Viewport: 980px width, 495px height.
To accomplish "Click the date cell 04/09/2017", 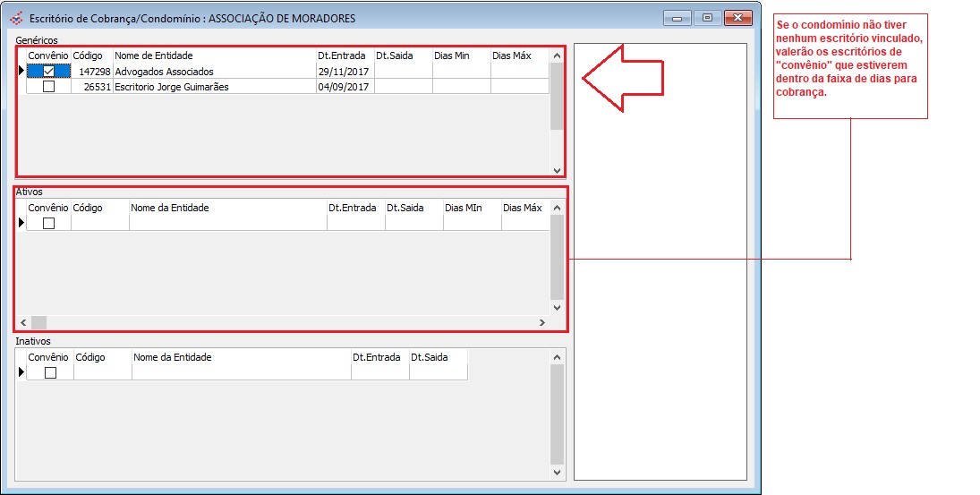I will [344, 87].
